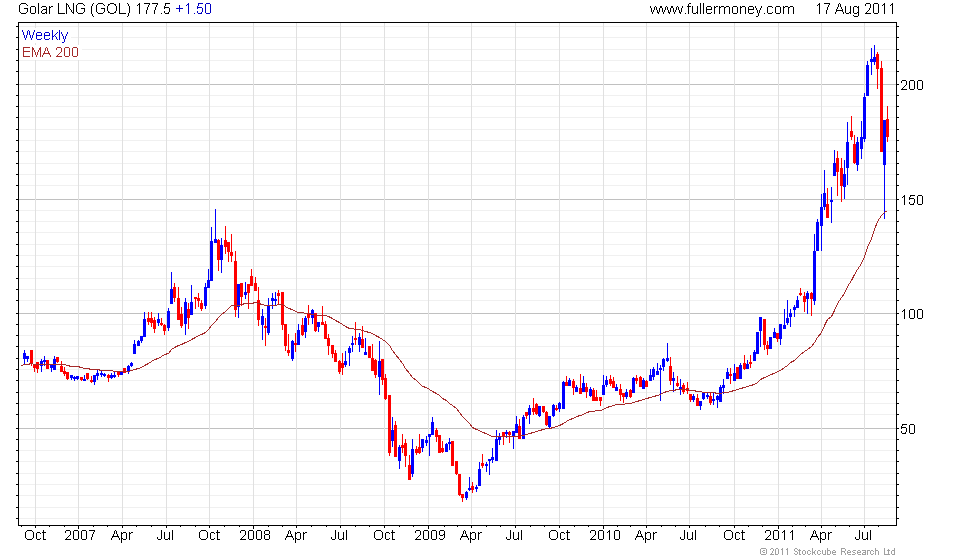
Task: Click the 200 price axis label
Action: 912,85
